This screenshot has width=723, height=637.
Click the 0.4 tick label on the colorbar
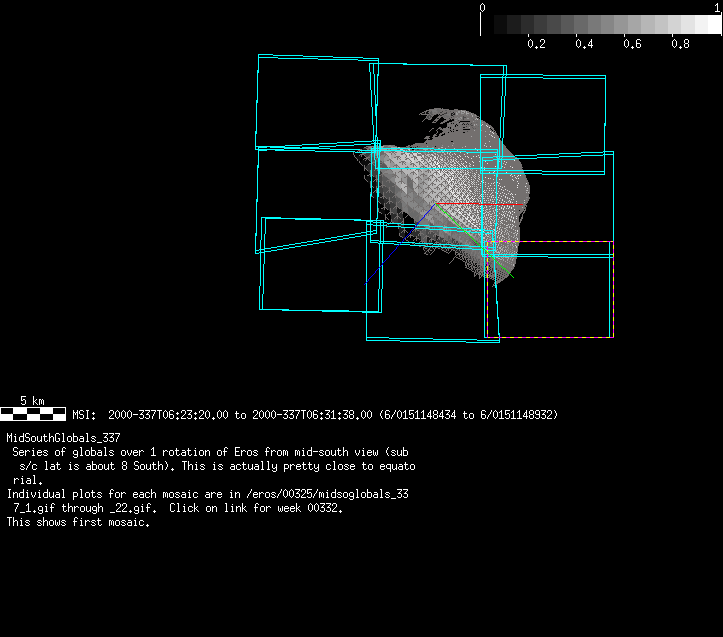pyautogui.click(x=584, y=44)
